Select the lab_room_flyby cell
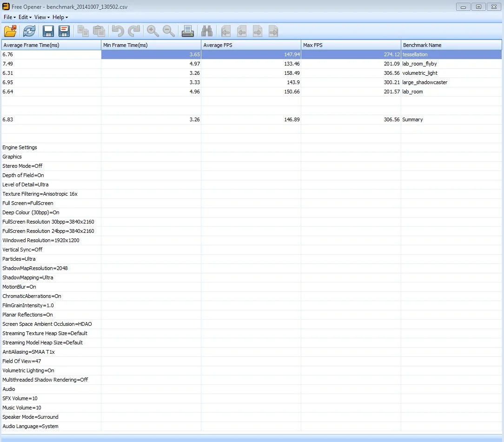This screenshot has height=442, width=504. pos(451,64)
